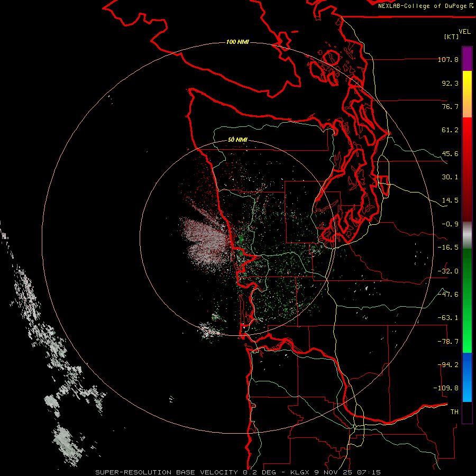The width and height of the screenshot is (476, 476).
Task: Click the KLGX station identifier in caption
Action: pyautogui.click(x=300, y=472)
